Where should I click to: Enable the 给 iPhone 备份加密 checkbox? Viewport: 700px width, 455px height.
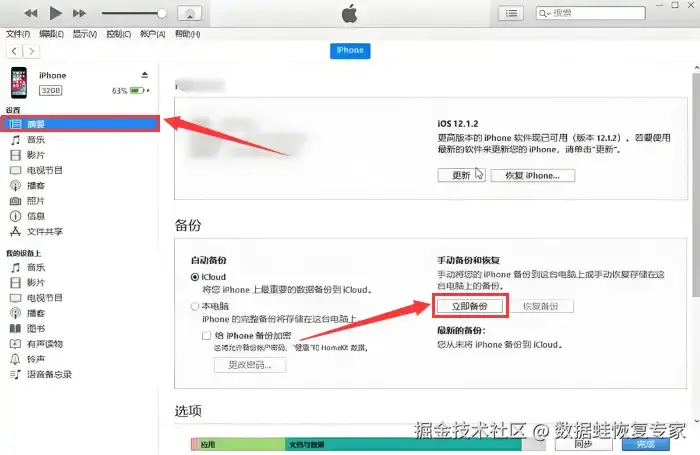pyautogui.click(x=206, y=335)
